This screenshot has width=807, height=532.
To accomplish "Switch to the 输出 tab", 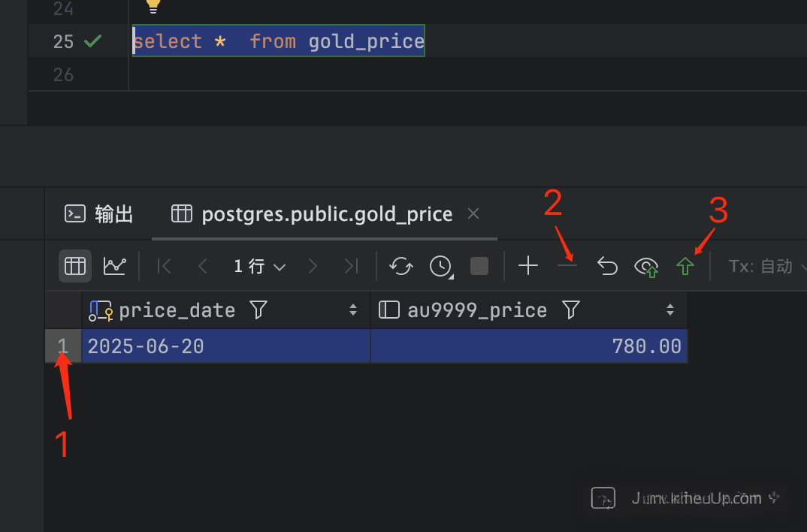I will [x=99, y=214].
